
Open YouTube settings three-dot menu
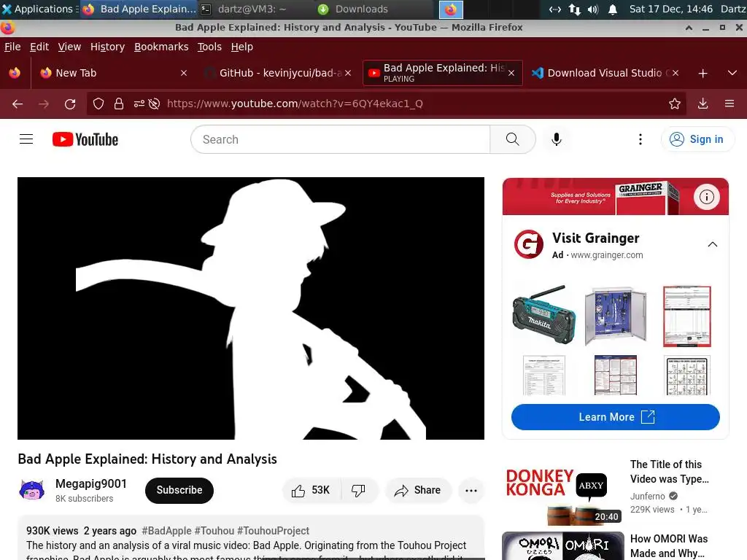pos(640,139)
